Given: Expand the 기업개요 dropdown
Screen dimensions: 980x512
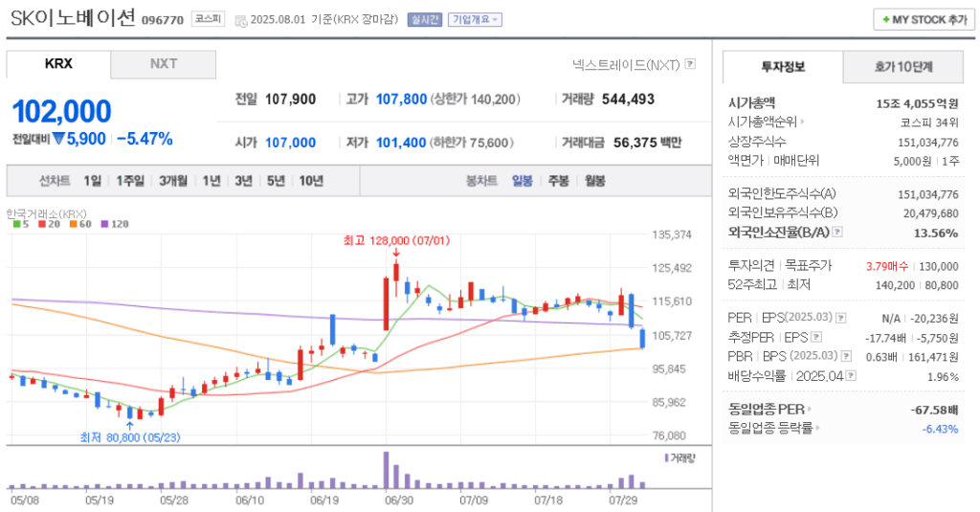Looking at the screenshot, I should pos(475,19).
